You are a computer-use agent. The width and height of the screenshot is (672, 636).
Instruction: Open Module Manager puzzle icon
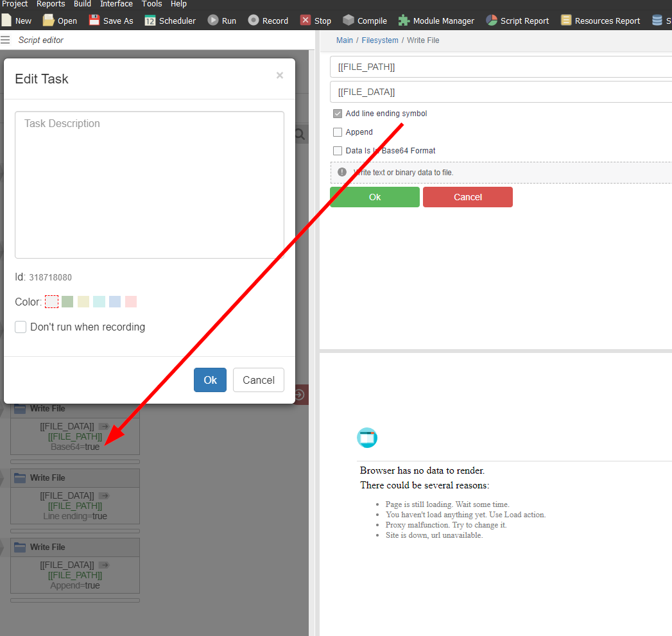[404, 21]
